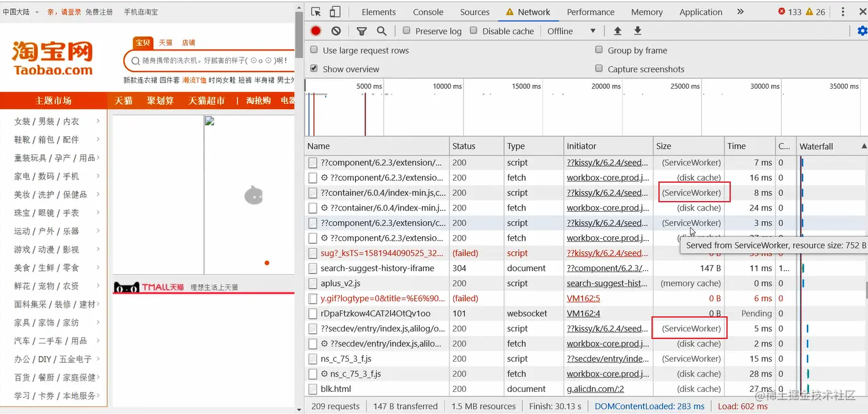The image size is (868, 414).
Task: Activate the inspect element picker icon
Action: click(316, 12)
